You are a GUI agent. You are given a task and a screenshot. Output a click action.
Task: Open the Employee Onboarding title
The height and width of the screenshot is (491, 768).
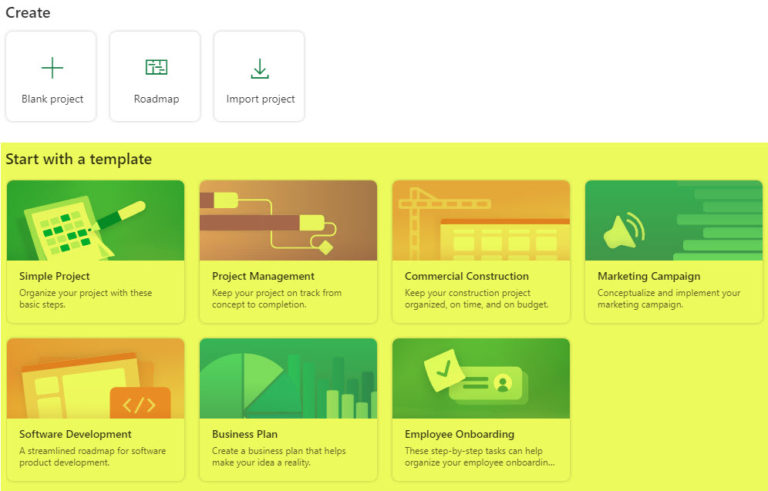tap(459, 434)
